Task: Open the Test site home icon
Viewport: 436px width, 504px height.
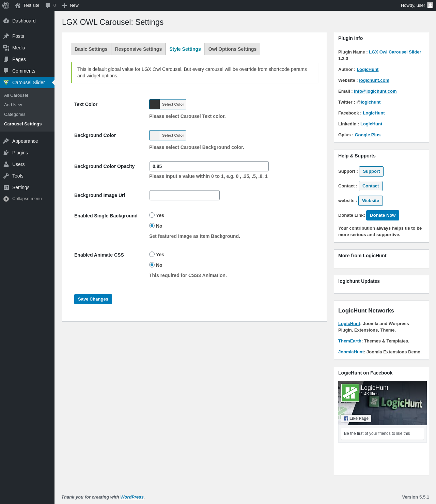Action: click(18, 5)
